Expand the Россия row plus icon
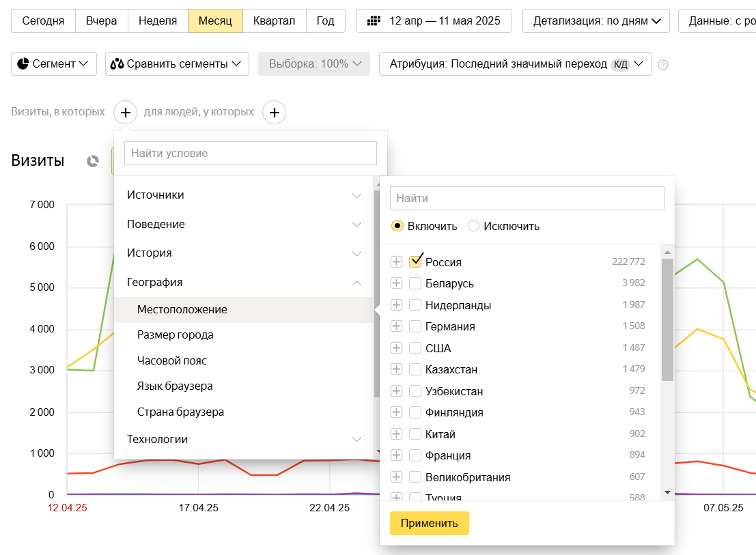This screenshot has height=555, width=756. pyautogui.click(x=396, y=262)
